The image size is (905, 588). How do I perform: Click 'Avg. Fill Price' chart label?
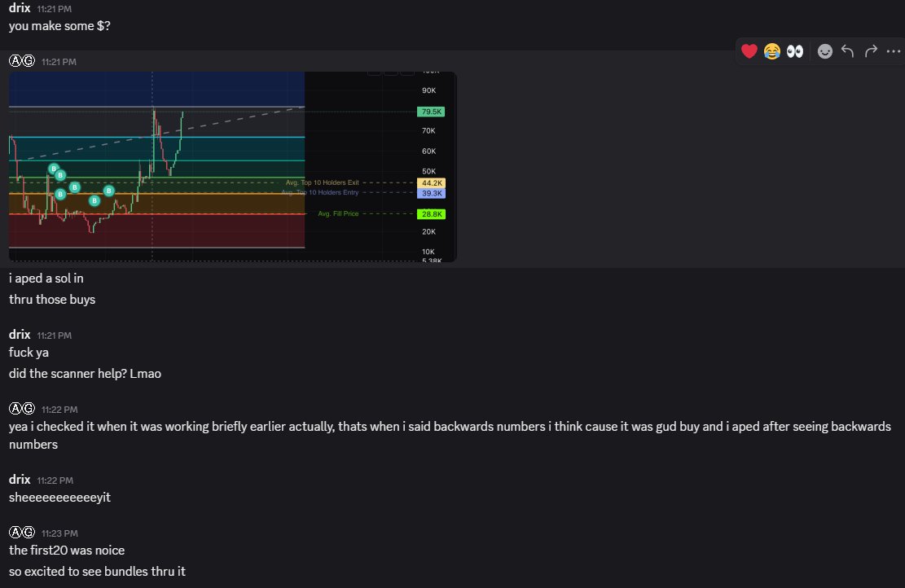(x=338, y=213)
